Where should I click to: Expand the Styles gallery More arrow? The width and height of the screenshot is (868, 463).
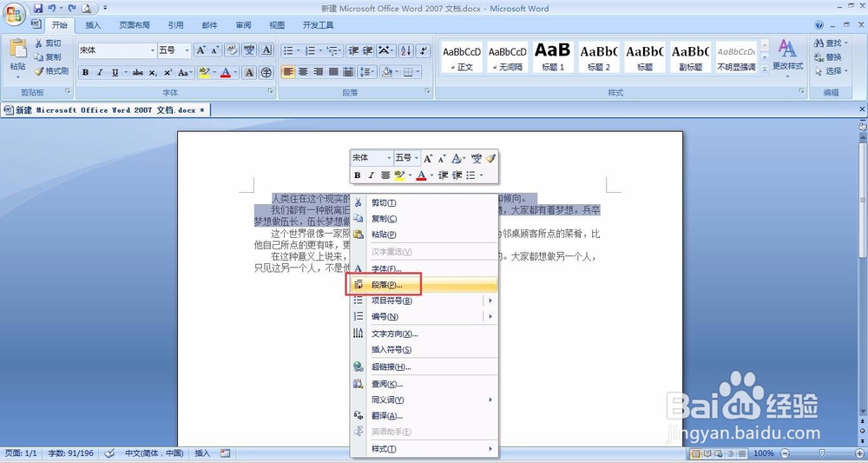[x=765, y=69]
